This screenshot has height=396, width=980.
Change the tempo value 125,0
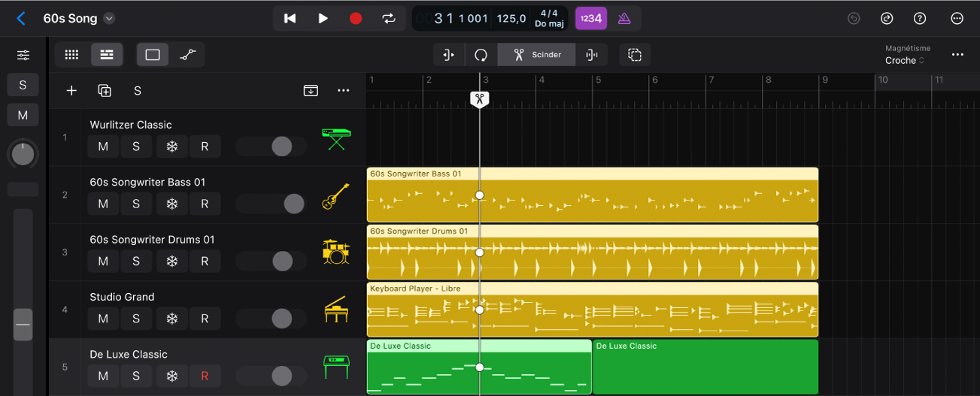511,18
